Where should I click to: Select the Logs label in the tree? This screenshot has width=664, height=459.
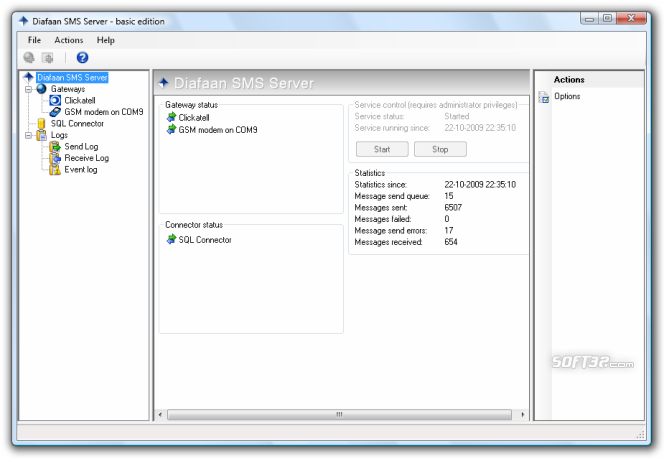tap(59, 135)
